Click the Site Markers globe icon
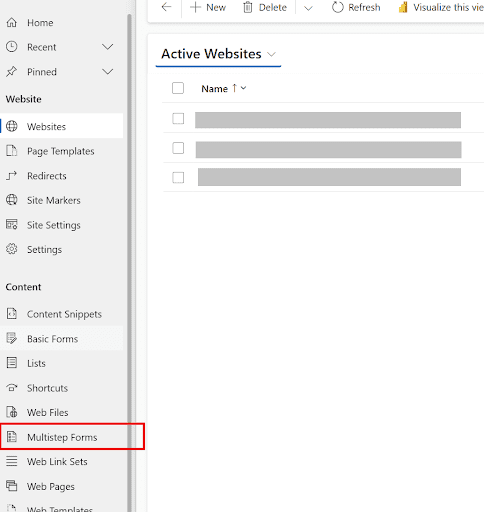Screen dimensions: 484x512 tap(12, 200)
